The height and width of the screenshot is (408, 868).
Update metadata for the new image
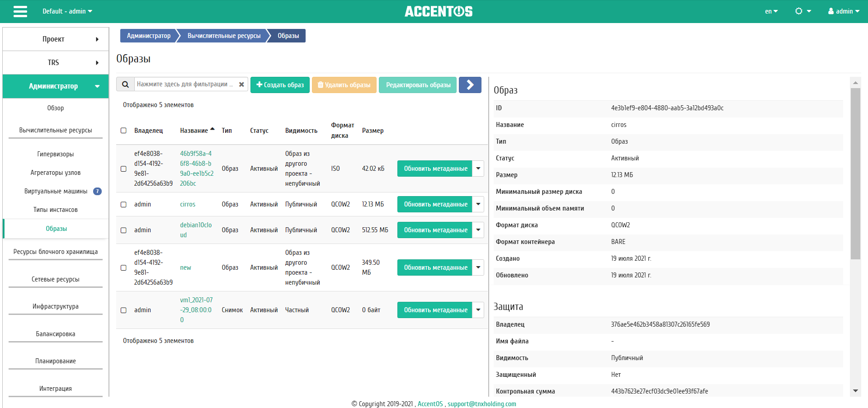(435, 267)
